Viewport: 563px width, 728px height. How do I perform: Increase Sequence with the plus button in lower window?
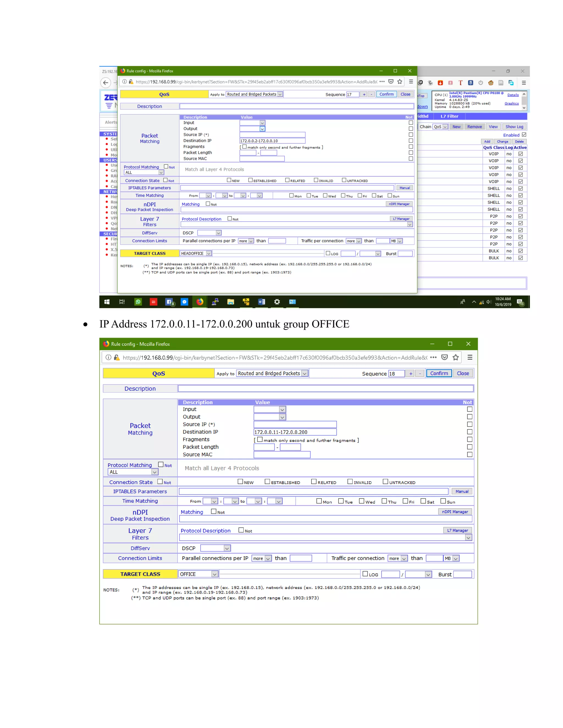pos(411,373)
